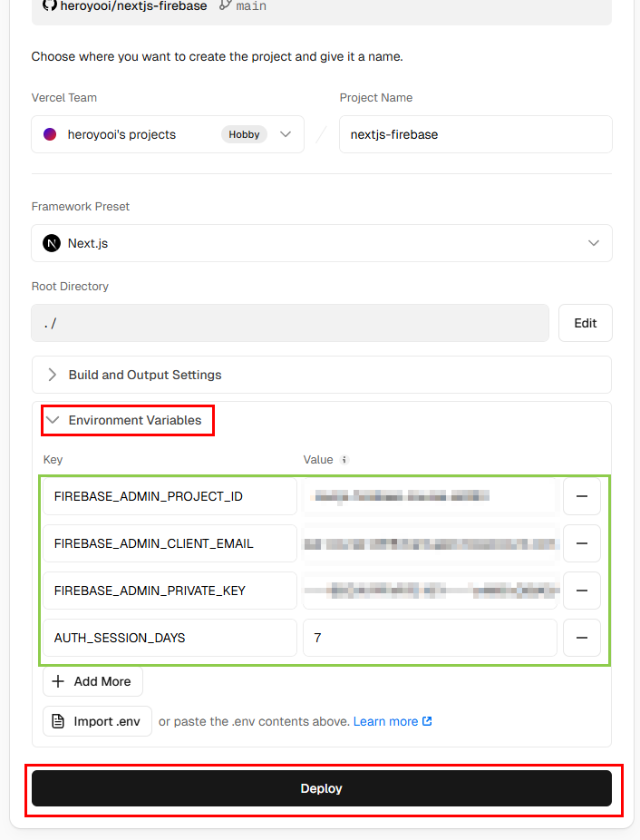
Task: Collapse the Environment Variables section
Action: pyautogui.click(x=127, y=420)
